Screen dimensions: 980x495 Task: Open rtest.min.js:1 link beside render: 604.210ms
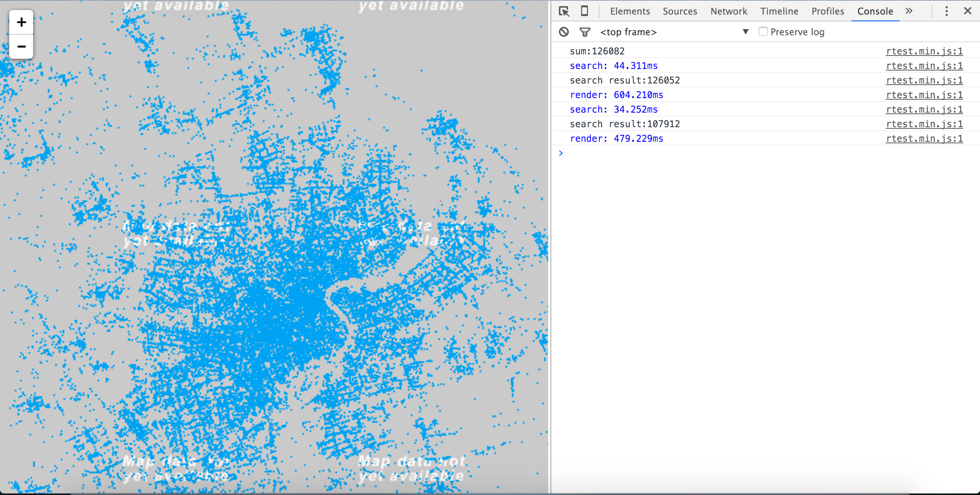(924, 95)
